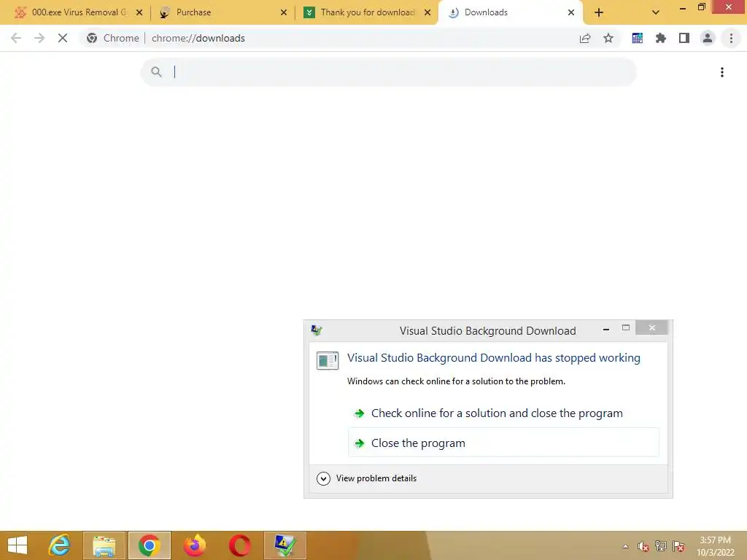
Task: Click the Chrome site info icon
Action: click(x=92, y=38)
